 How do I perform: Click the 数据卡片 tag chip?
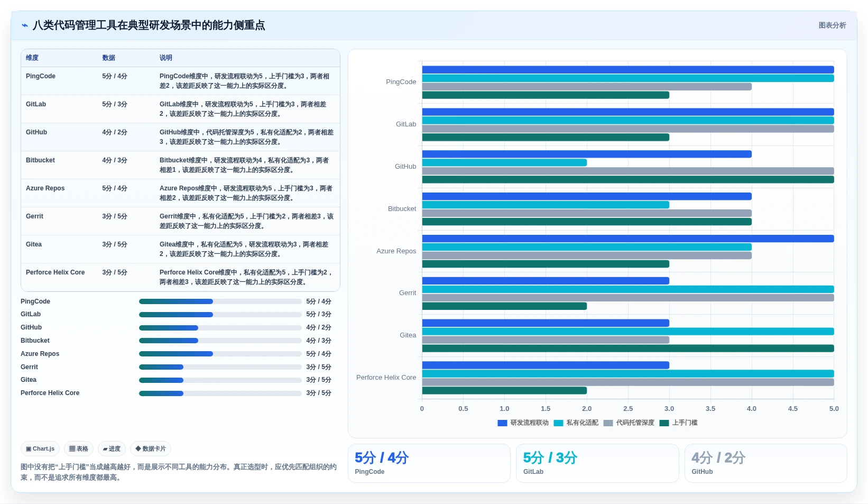[151, 449]
